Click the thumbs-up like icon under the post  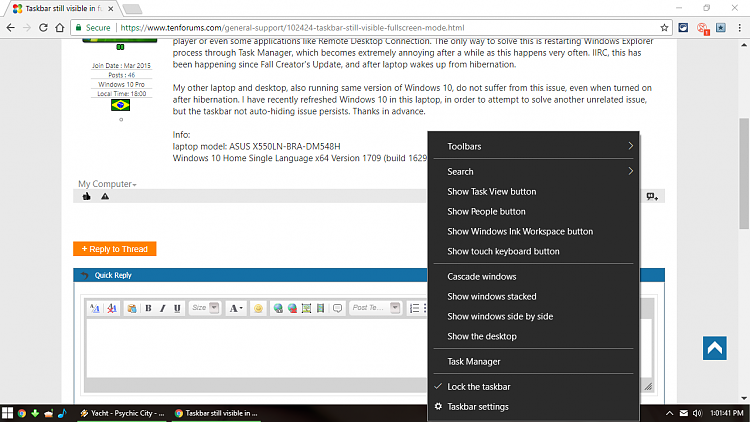click(87, 196)
